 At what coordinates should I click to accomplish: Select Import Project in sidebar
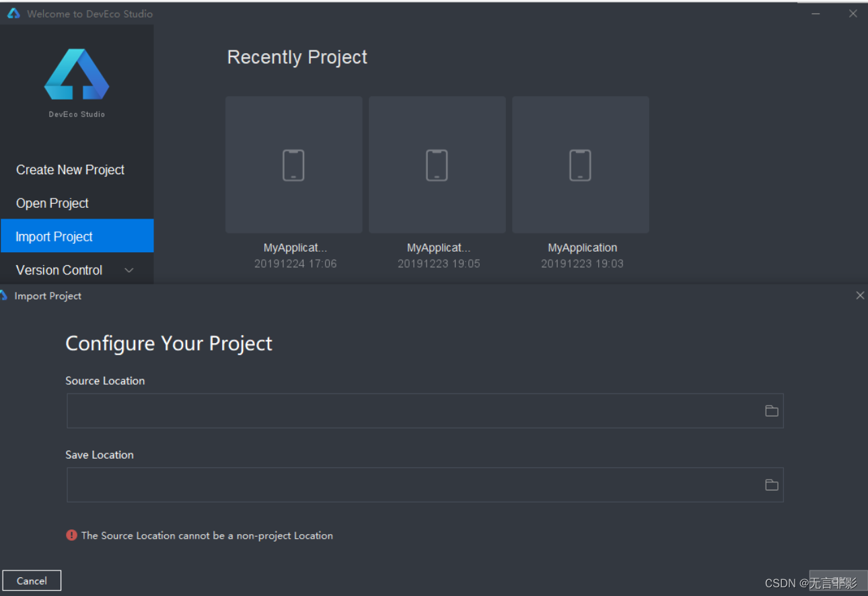pyautogui.click(x=77, y=236)
